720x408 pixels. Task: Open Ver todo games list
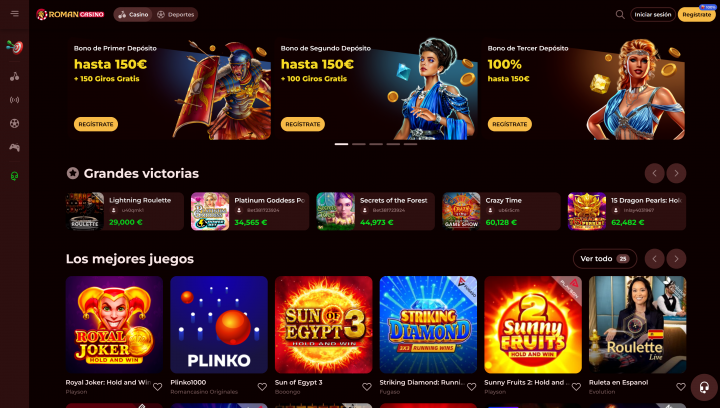pyautogui.click(x=605, y=259)
